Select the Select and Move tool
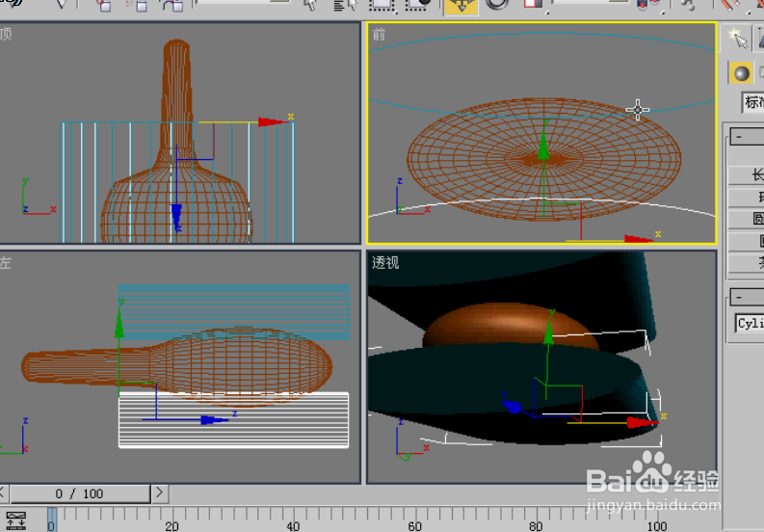Screen dimensions: 764x532 (x=461, y=6)
